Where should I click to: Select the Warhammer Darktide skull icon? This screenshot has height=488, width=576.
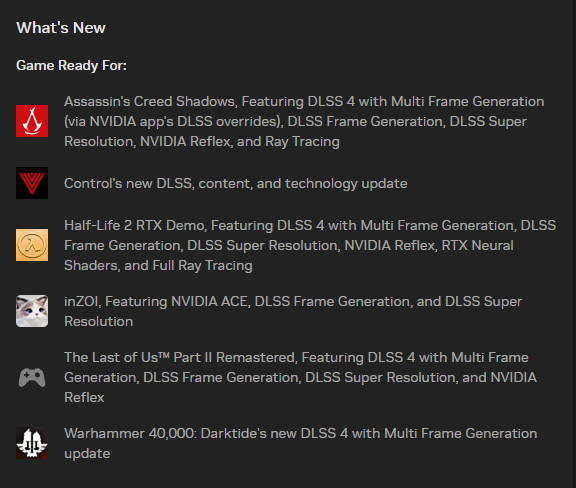tap(32, 443)
